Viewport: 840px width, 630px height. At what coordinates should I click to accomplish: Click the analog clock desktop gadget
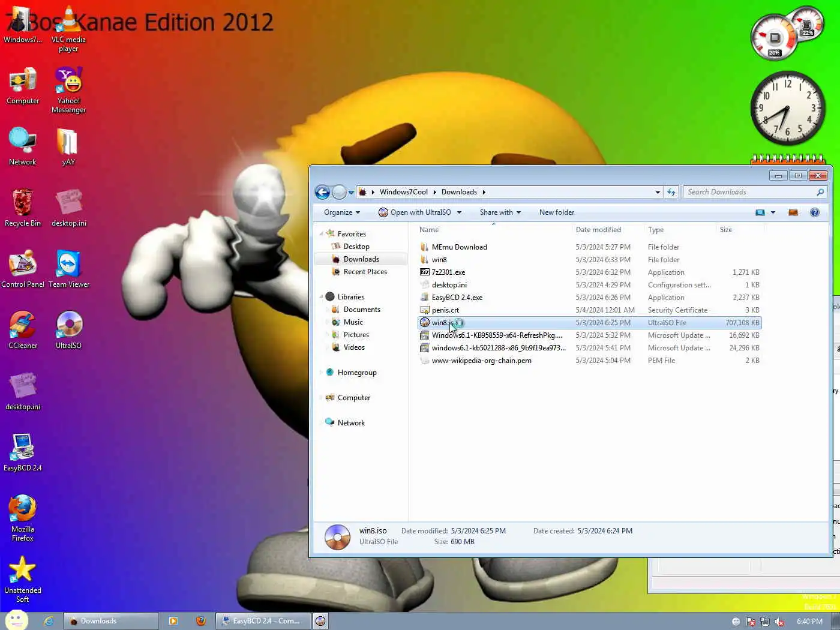tap(787, 108)
